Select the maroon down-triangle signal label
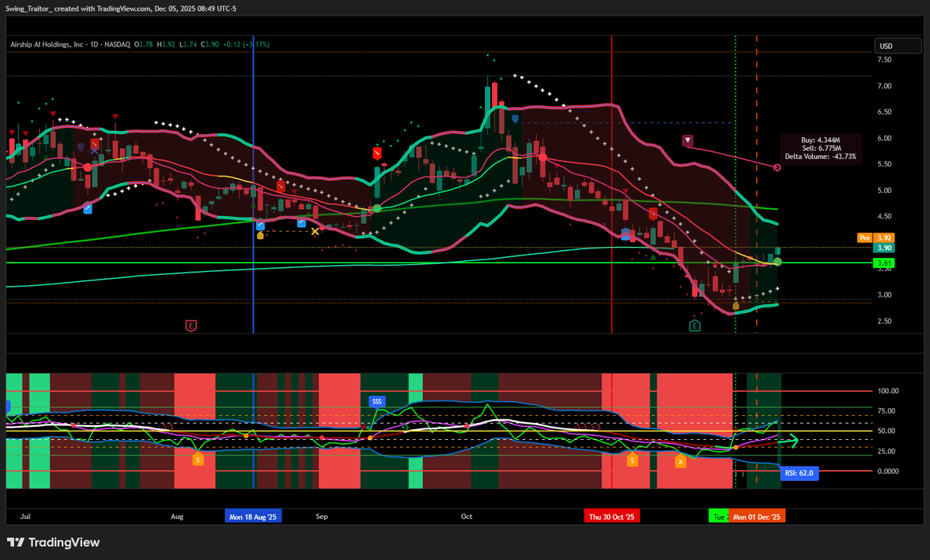 688,140
